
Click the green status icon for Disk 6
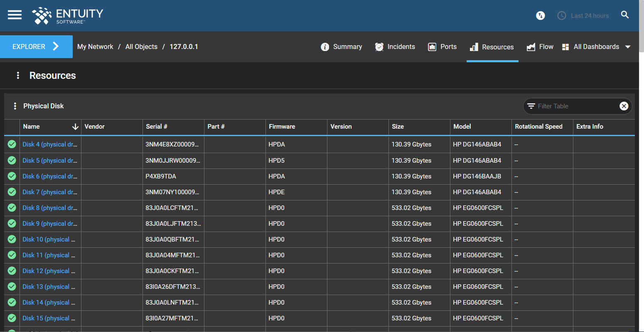click(12, 176)
